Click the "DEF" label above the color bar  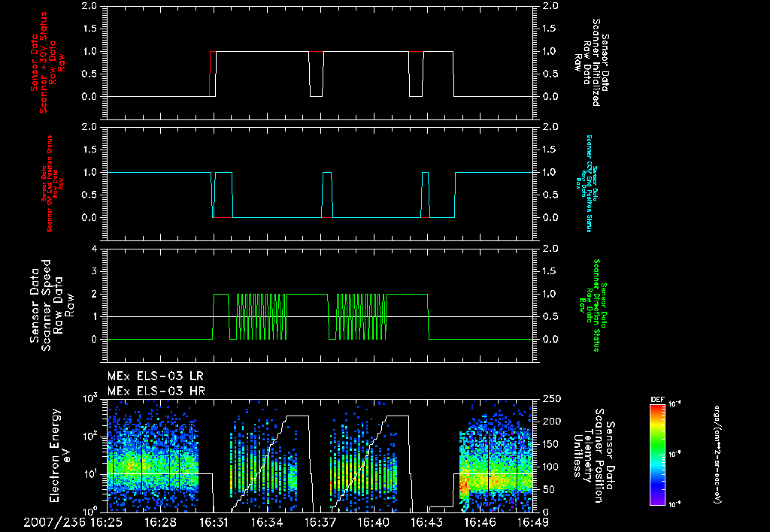(x=657, y=400)
